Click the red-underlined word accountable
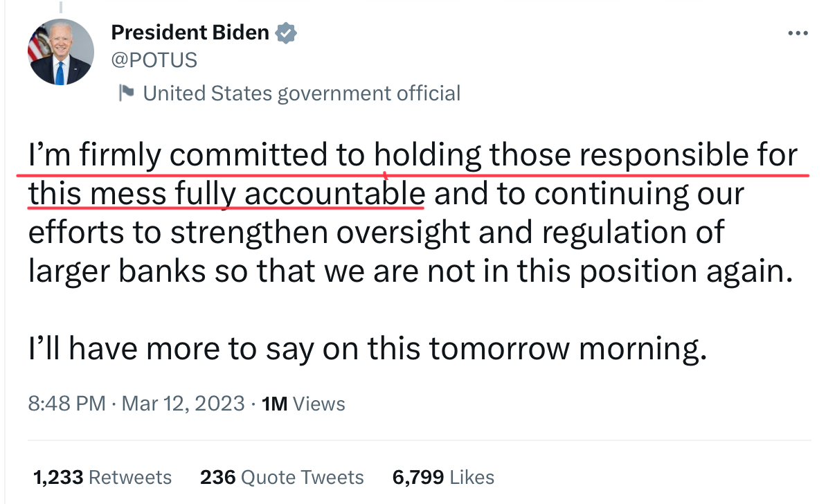The width and height of the screenshot is (826, 504). [334, 193]
